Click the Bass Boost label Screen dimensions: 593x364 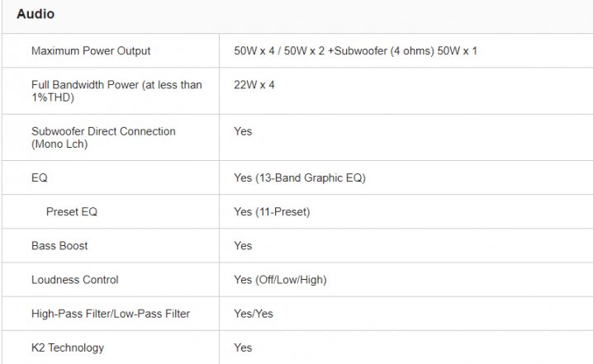point(59,246)
